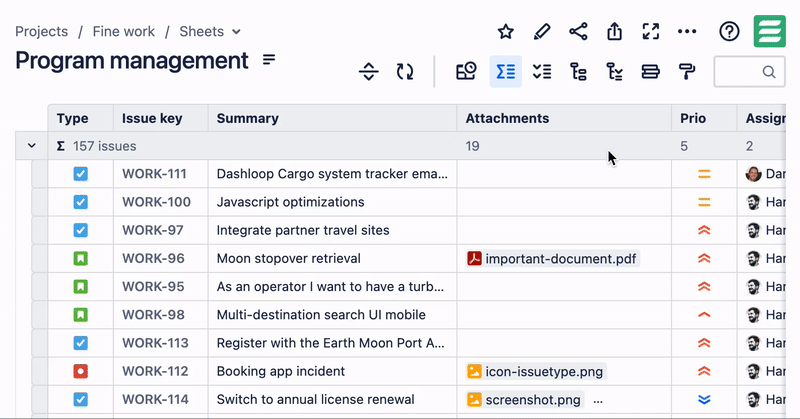Enter full screen mode

(651, 32)
